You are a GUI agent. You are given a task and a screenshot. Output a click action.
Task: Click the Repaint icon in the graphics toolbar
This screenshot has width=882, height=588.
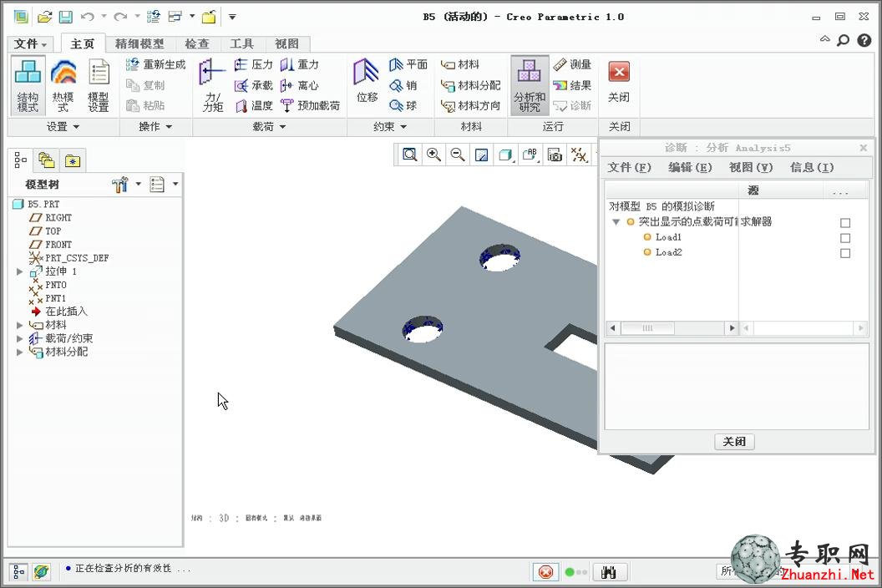pyautogui.click(x=481, y=155)
